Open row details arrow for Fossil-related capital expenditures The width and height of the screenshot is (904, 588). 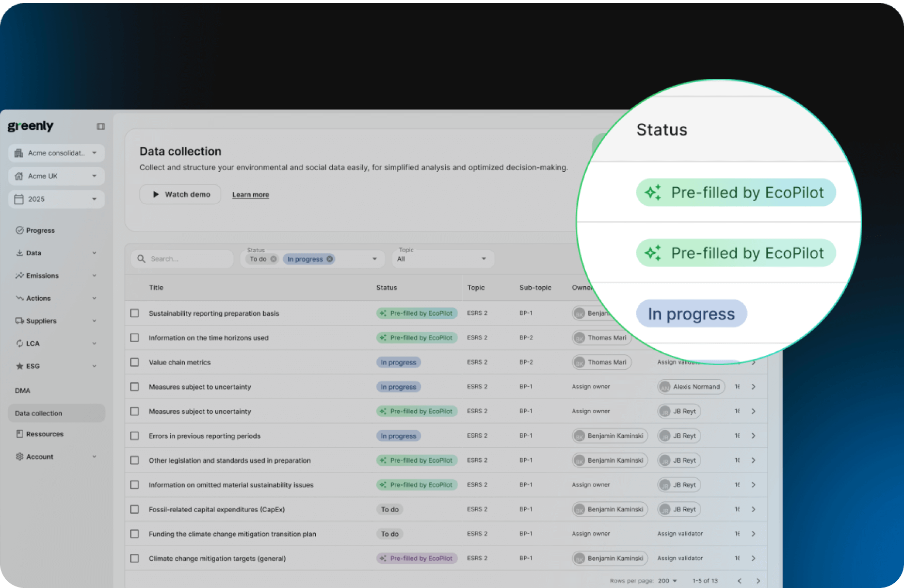(753, 509)
